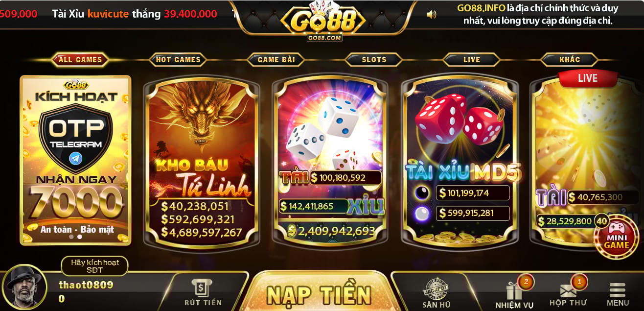Click the Nạp Tiền deposit button
Screen dimensions: 644x311
coord(319,294)
